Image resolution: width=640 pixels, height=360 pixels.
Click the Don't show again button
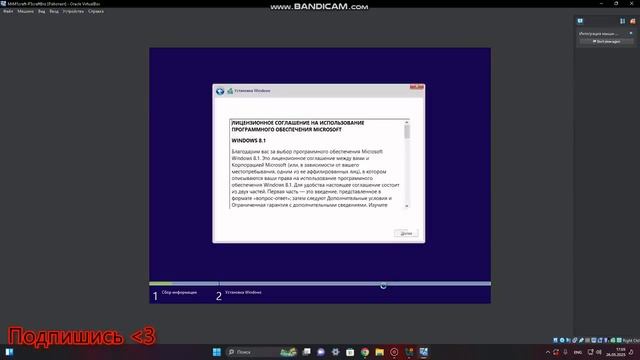607,41
